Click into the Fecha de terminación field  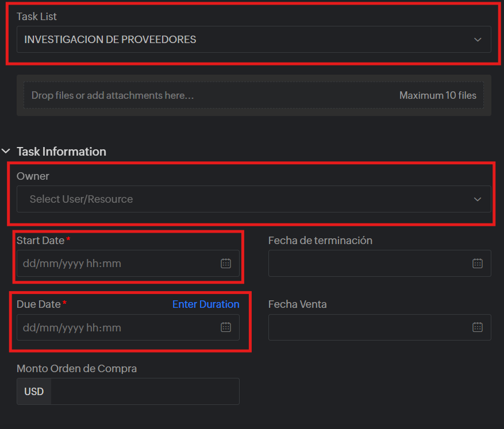coord(368,264)
